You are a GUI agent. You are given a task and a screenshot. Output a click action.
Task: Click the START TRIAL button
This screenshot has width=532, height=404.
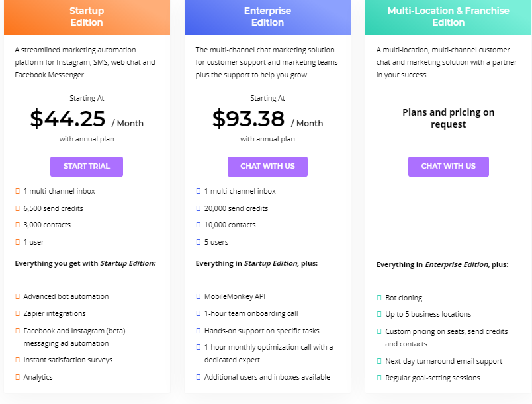[87, 166]
